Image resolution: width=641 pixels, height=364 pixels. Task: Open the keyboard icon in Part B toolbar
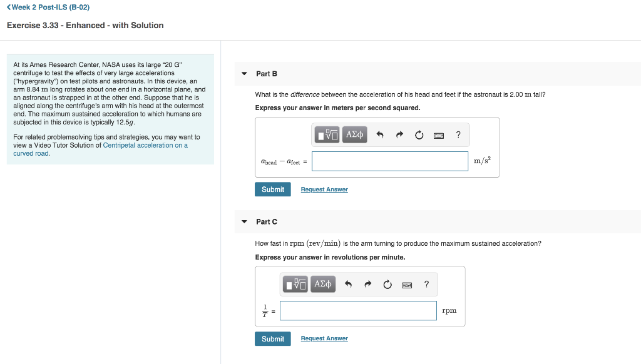[439, 135]
